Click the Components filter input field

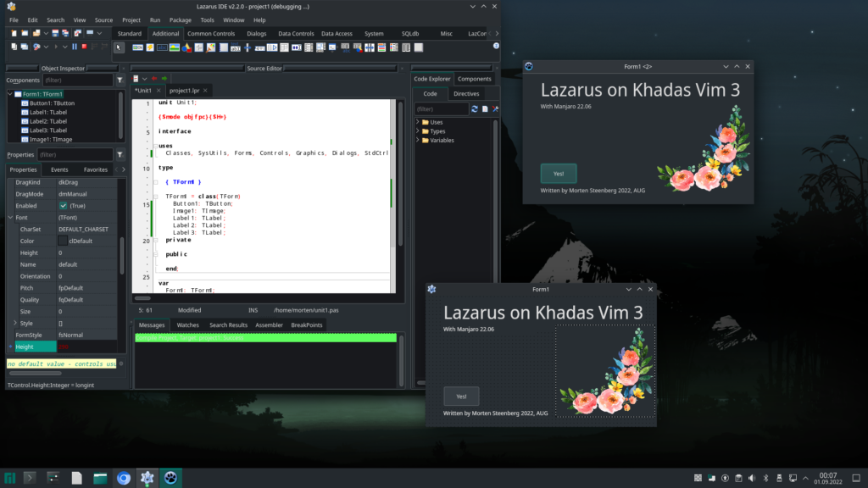point(77,80)
